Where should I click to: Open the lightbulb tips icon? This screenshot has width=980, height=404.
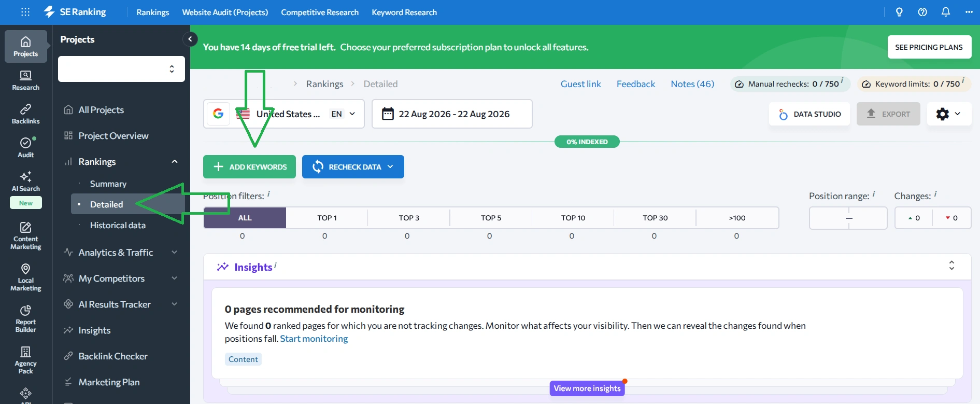(x=899, y=12)
